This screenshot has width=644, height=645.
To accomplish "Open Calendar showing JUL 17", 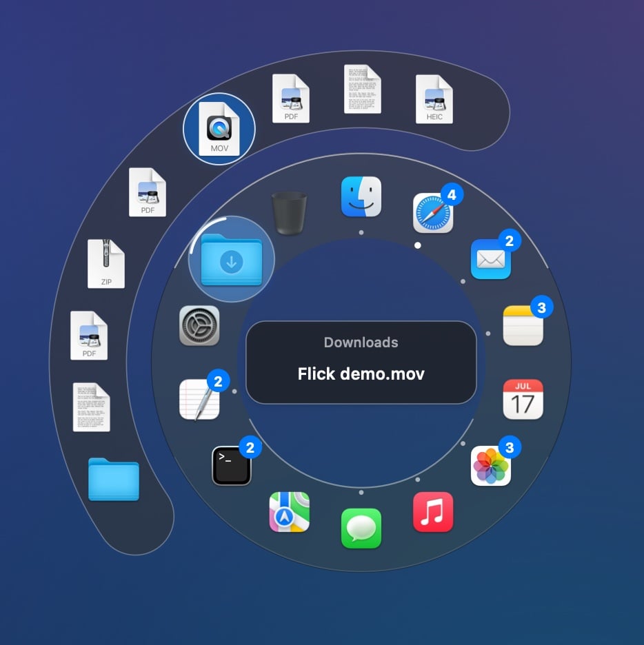I will tap(523, 400).
